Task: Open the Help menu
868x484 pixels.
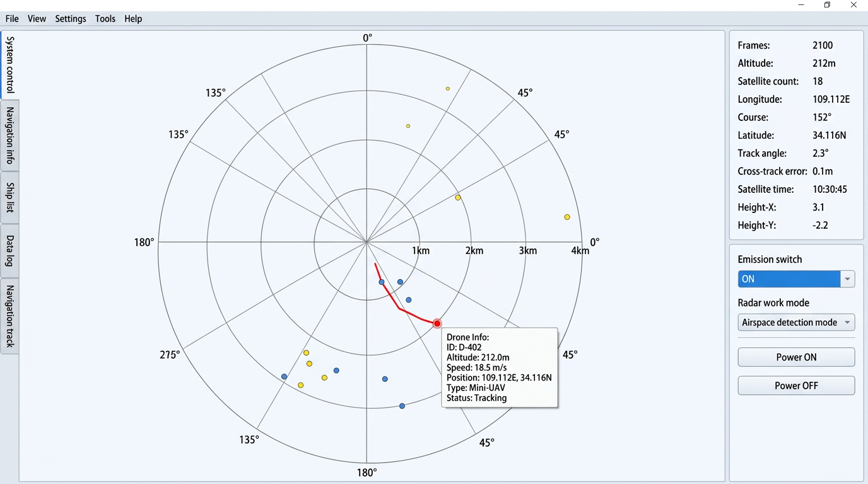Action: coord(133,19)
